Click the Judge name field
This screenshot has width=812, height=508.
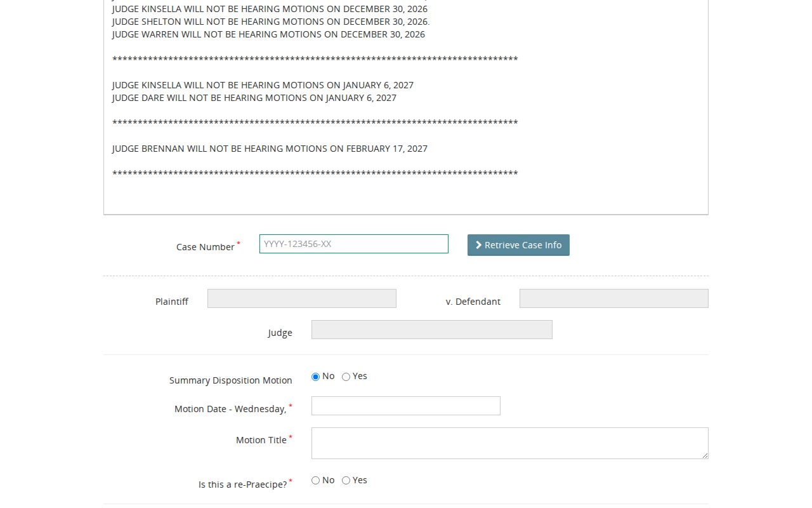pos(432,330)
